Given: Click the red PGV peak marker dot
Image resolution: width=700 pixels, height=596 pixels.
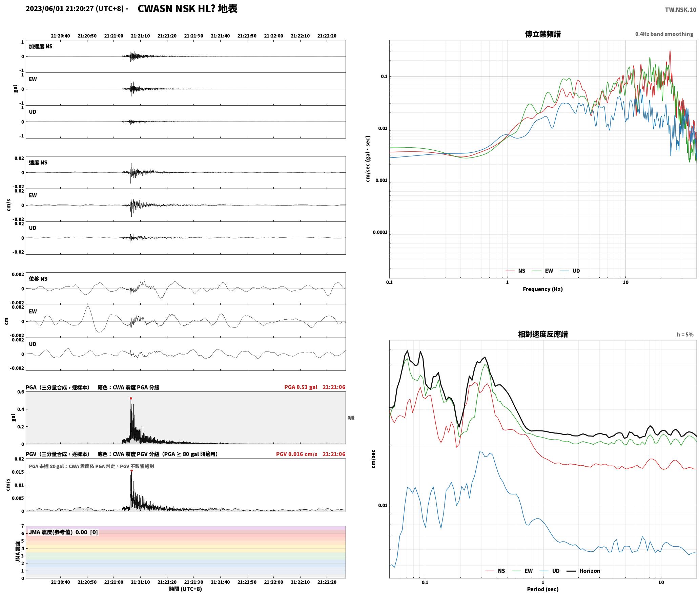Looking at the screenshot, I should pos(131,470).
